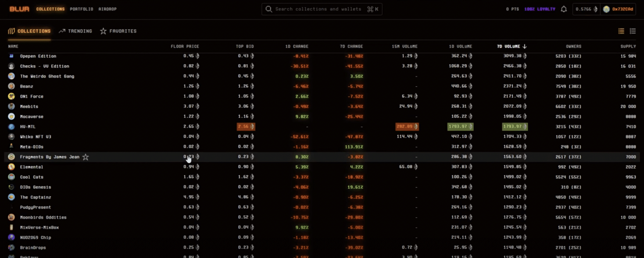Sort by 1D Change column
Image resolution: width=644 pixels, height=258 pixels.
coord(297,46)
